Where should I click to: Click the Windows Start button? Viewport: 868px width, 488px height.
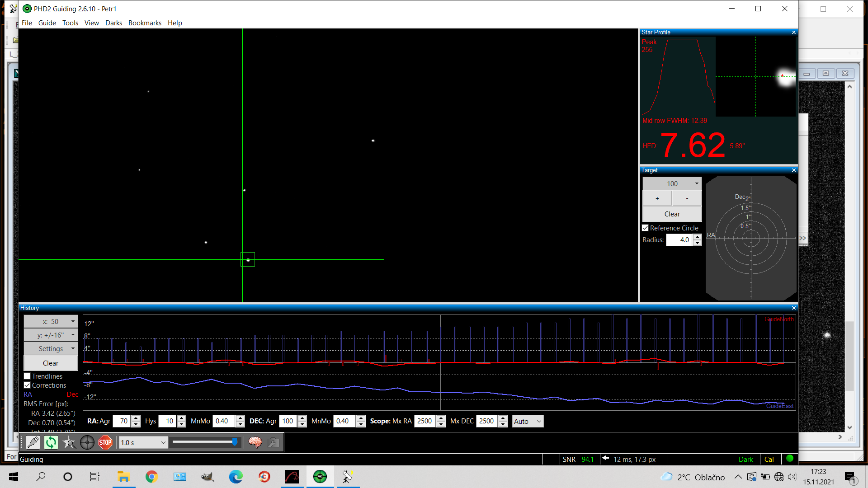[x=14, y=477]
